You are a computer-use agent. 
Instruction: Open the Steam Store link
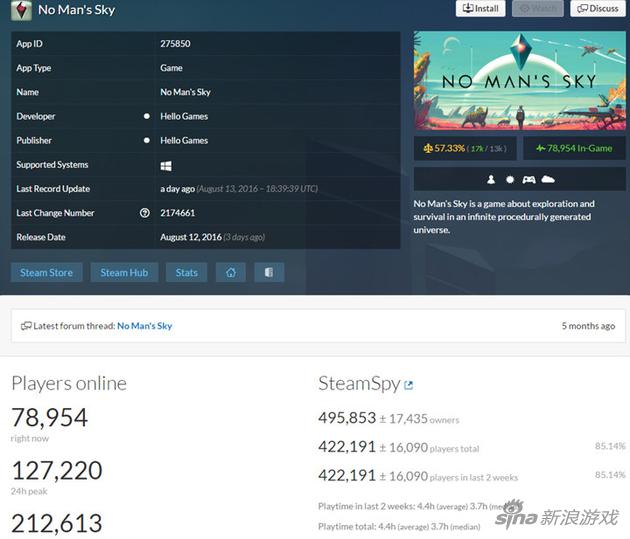pos(47,273)
